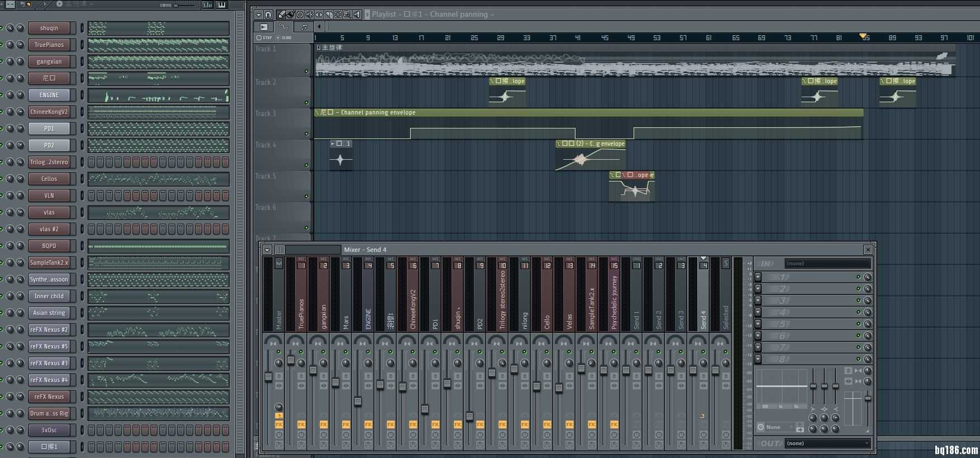This screenshot has width=980, height=458.
Task: Toggle the PD1 channel select indicator
Action: 82,128
